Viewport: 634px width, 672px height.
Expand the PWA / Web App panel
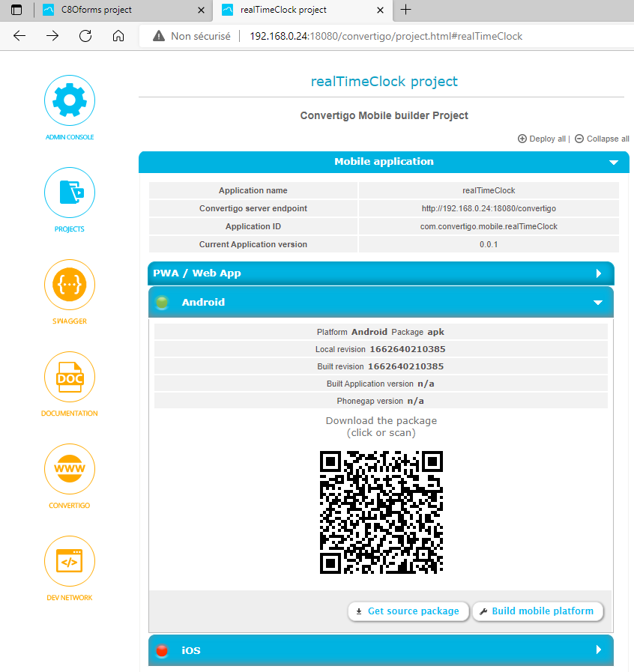[x=598, y=273]
